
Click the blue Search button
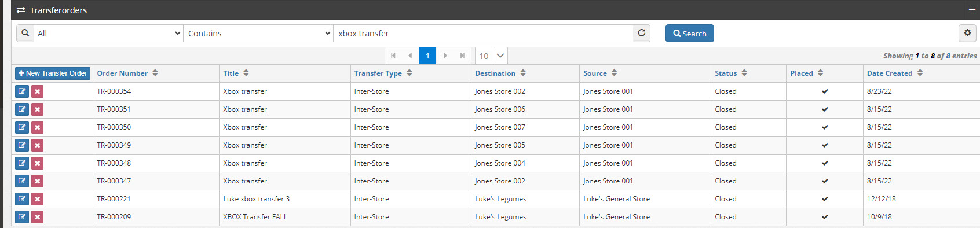pos(689,33)
